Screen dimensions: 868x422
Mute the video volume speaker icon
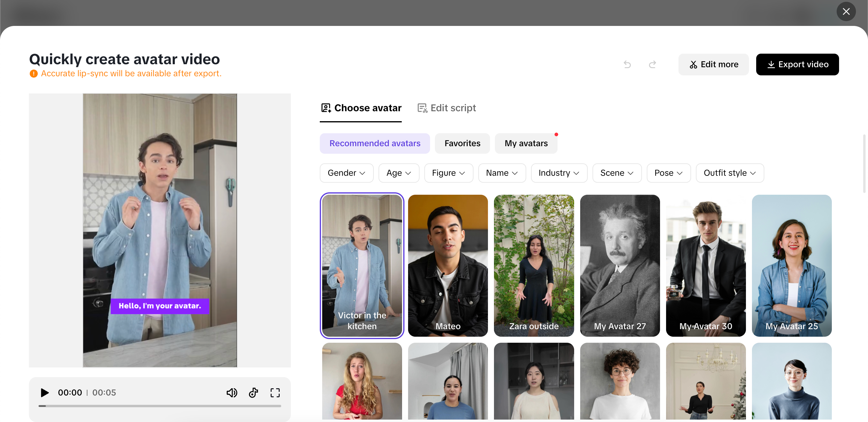(232, 393)
